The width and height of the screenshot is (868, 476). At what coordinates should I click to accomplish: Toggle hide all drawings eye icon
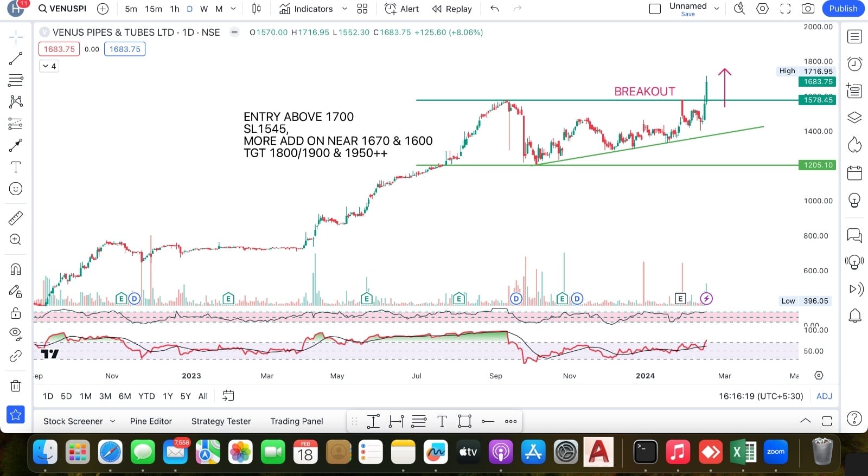pos(16,333)
